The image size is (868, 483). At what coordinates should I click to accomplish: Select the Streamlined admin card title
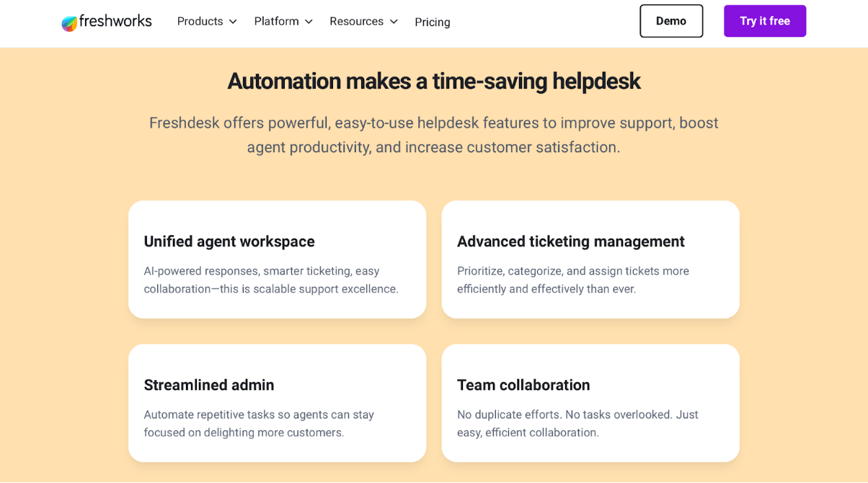209,385
